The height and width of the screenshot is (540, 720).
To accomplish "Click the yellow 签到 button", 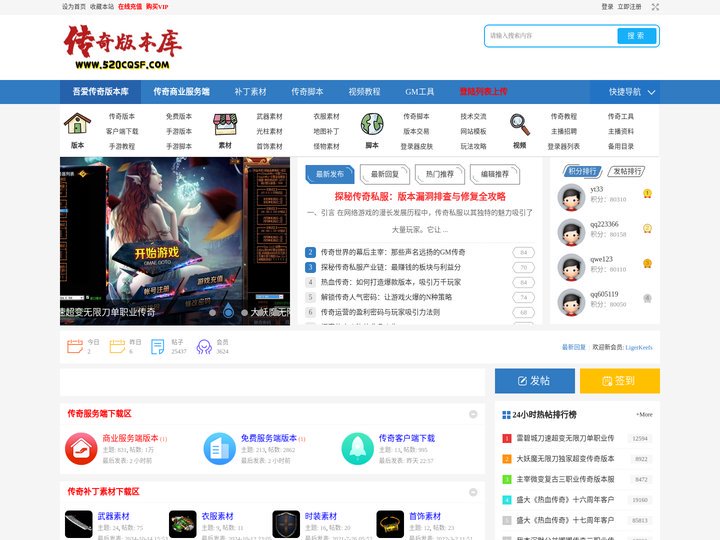I will click(x=620, y=381).
